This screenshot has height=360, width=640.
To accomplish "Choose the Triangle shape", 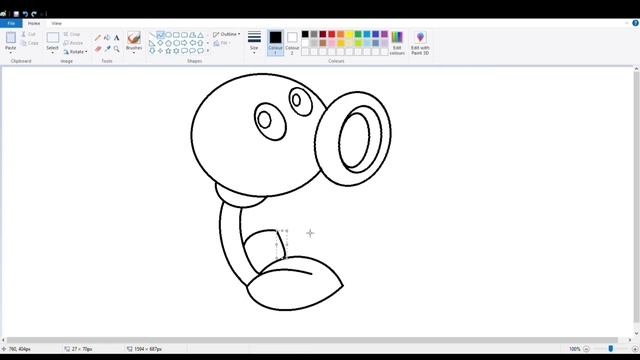I will click(x=200, y=35).
